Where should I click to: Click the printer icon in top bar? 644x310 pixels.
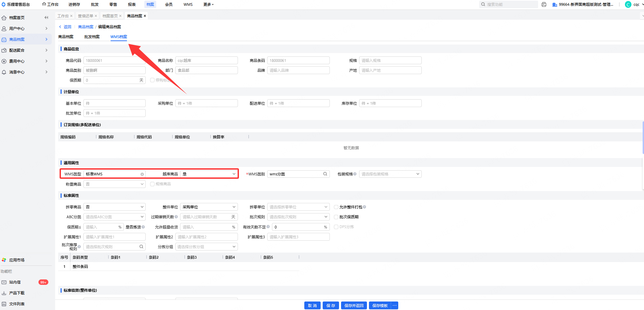pyautogui.click(x=544, y=4)
